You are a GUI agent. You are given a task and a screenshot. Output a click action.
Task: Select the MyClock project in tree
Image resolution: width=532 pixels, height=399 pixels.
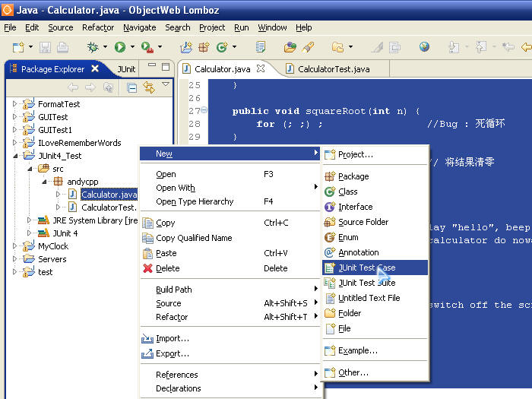point(52,246)
